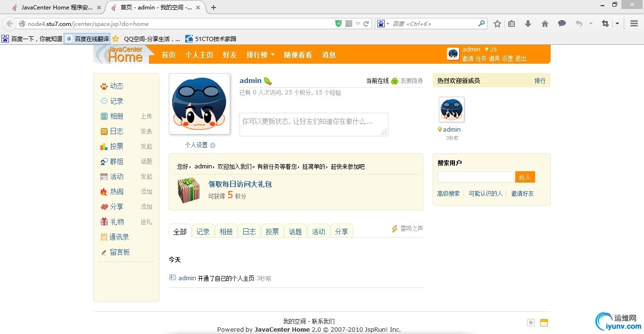This screenshot has height=334, width=644.
Task: Click the bookmark star icon in toolbar
Action: [x=497, y=24]
